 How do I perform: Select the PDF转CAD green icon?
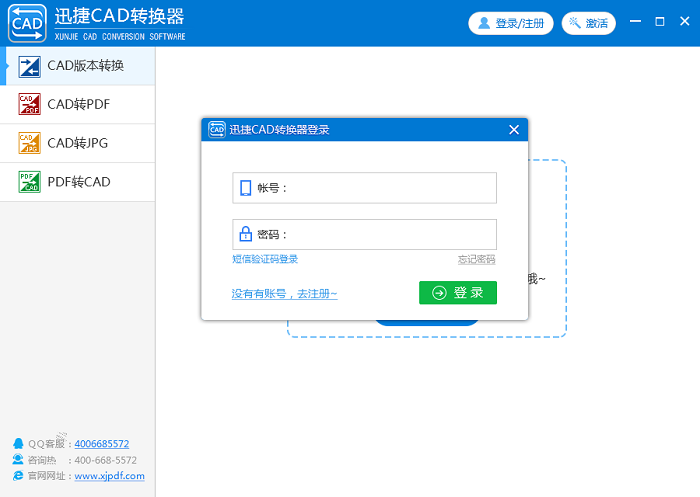tap(29, 182)
